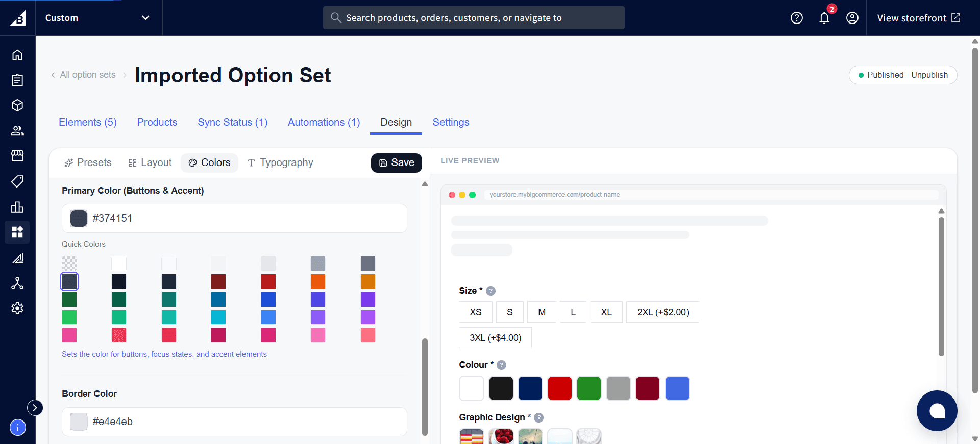Open notifications bell with 2 badge

pyautogui.click(x=824, y=18)
